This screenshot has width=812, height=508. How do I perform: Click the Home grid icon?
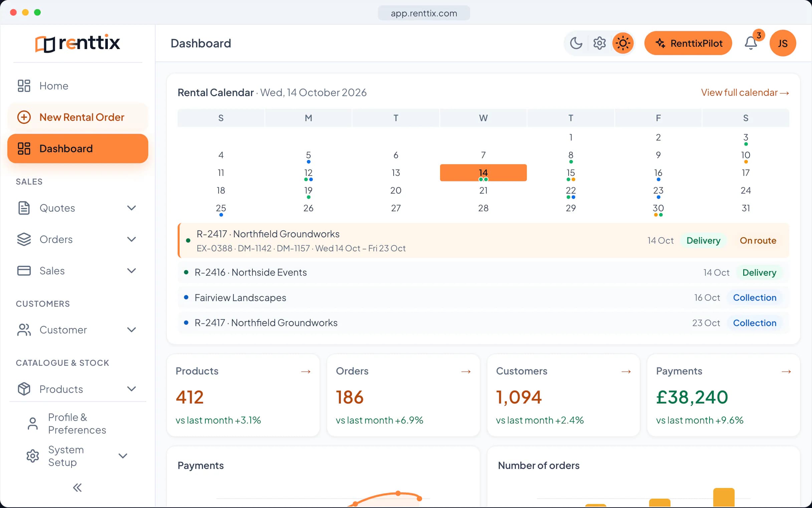(x=24, y=86)
